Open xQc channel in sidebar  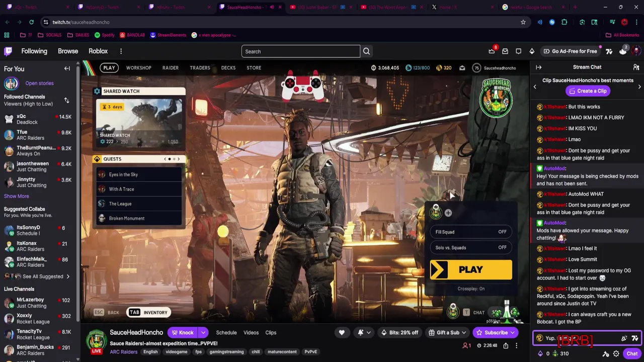click(x=38, y=119)
